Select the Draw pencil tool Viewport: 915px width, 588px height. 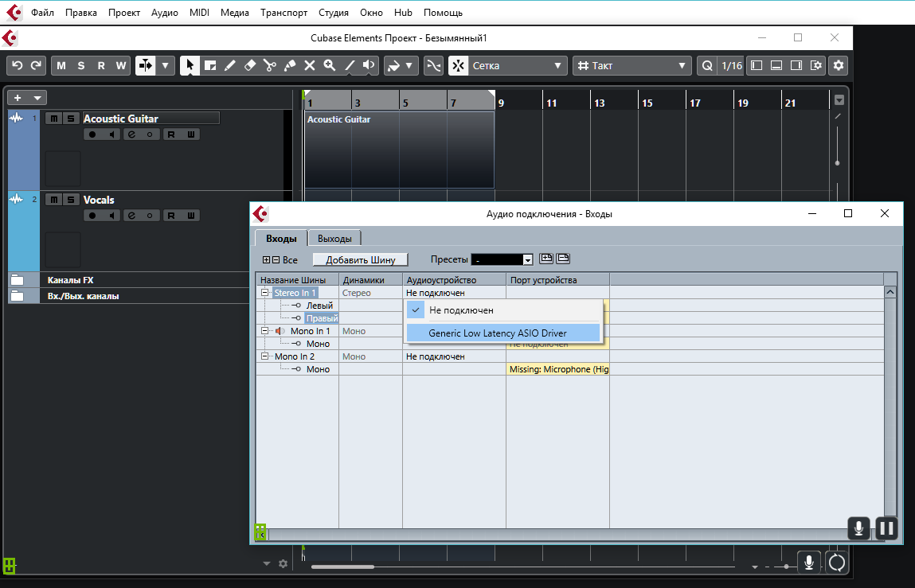coord(230,65)
